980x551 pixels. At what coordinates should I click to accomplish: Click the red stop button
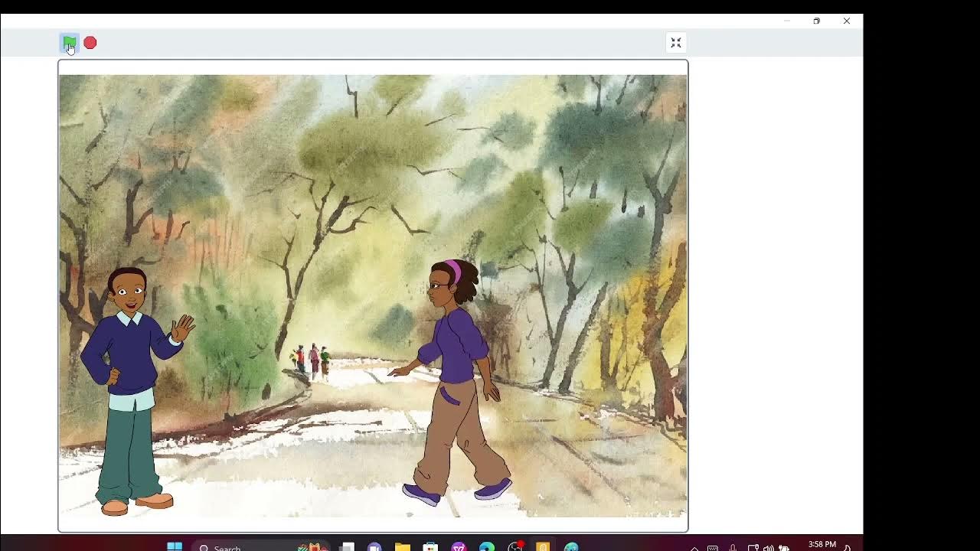[x=90, y=43]
